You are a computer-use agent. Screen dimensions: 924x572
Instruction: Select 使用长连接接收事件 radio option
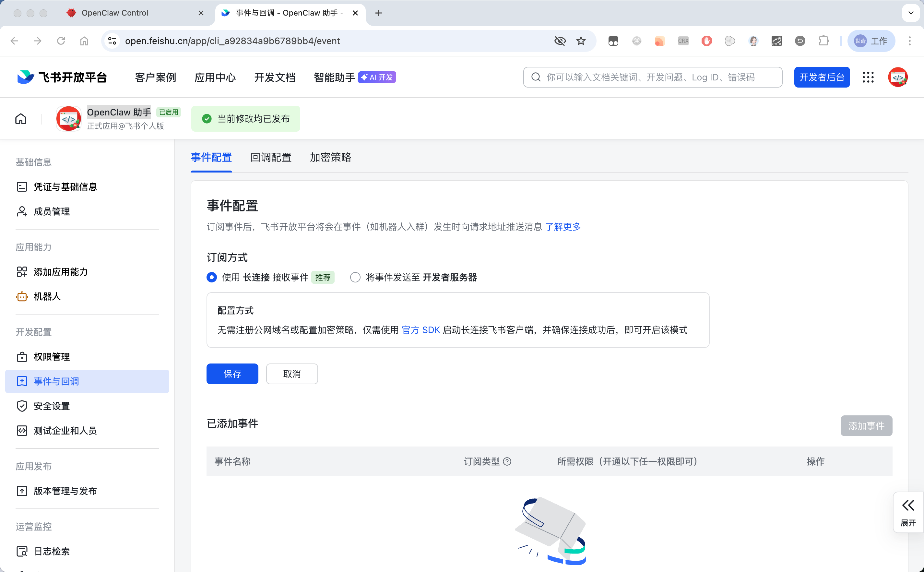tap(211, 277)
